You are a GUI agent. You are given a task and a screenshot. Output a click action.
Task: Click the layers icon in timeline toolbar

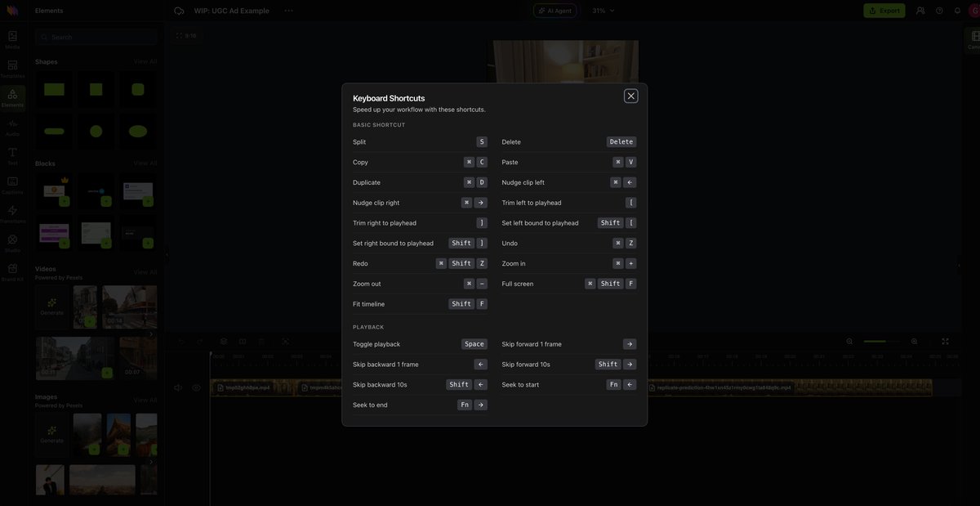[224, 341]
